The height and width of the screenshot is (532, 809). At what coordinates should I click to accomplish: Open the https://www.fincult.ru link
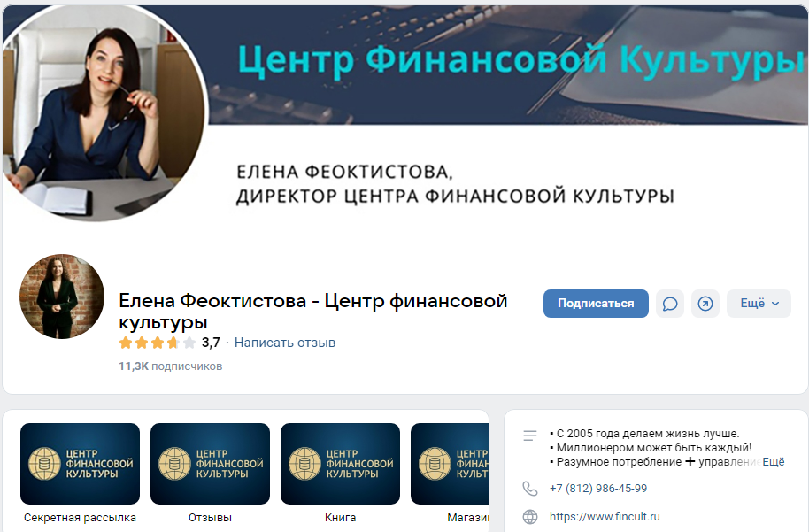click(605, 517)
